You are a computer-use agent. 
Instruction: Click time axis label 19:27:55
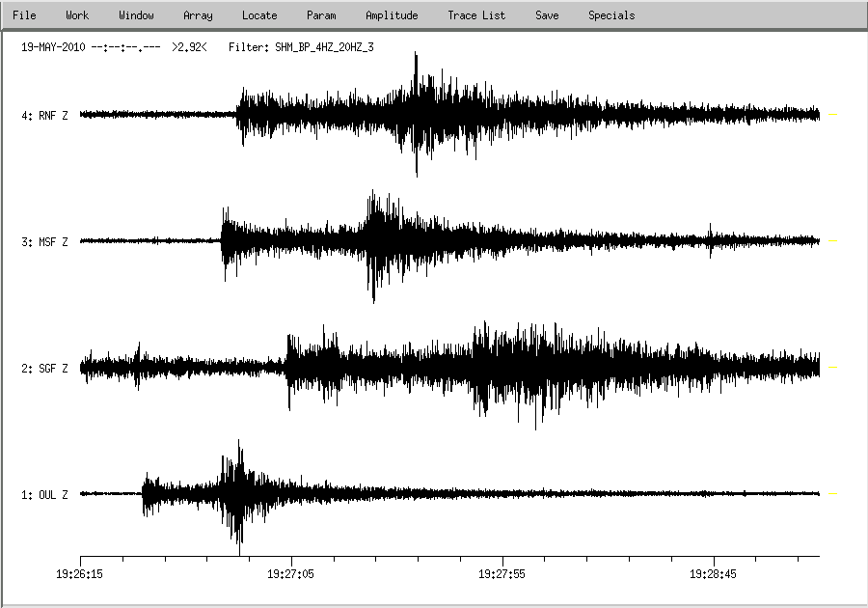click(502, 573)
